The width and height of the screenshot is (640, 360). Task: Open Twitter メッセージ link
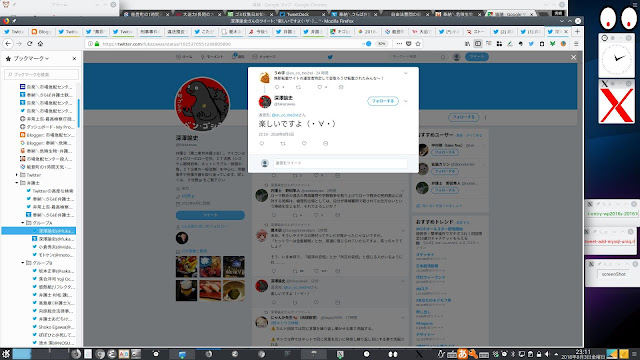click(264, 57)
